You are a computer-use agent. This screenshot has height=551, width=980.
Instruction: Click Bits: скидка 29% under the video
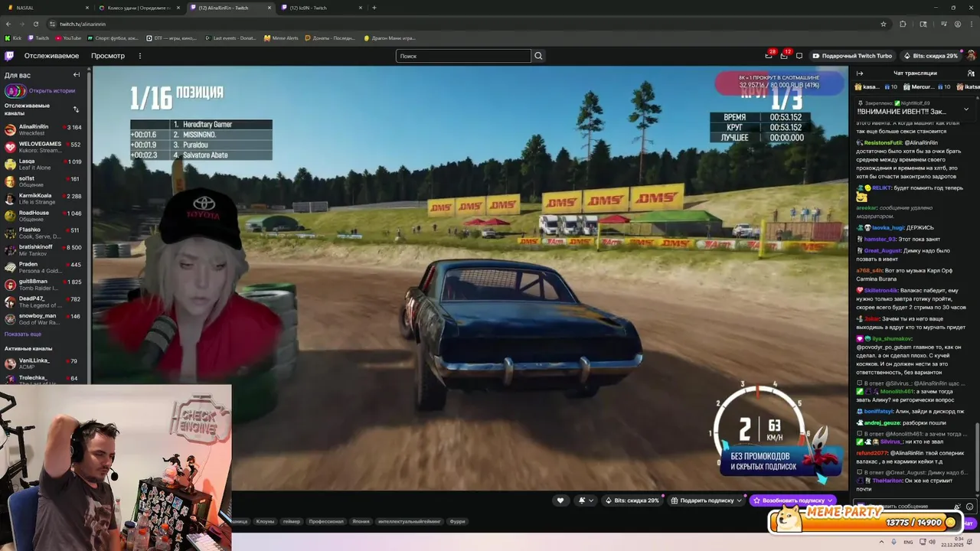[x=632, y=500]
